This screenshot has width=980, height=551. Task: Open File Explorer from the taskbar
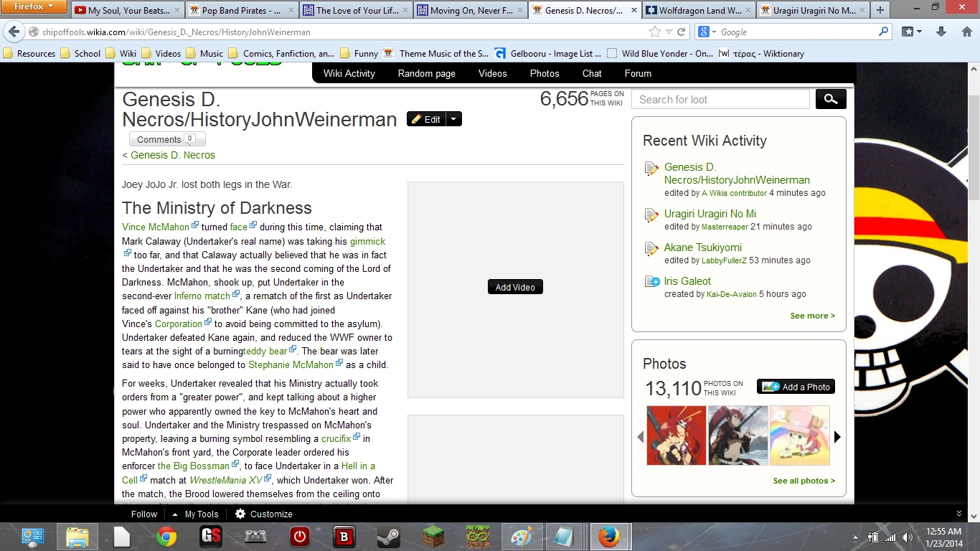point(77,537)
